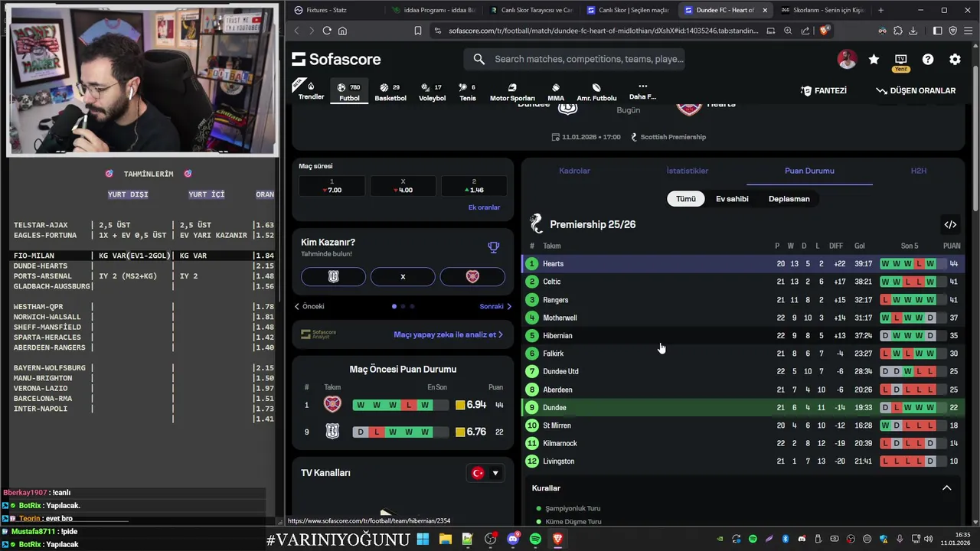The image size is (980, 551).
Task: Vote for Dundee in the Kim Kazanır poll
Action: 333,276
